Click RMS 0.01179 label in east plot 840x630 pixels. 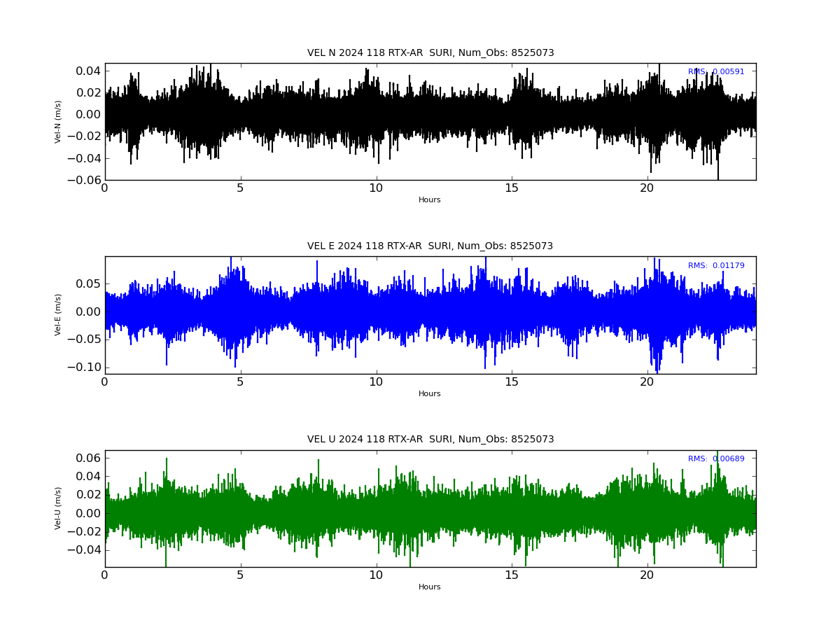pyautogui.click(x=716, y=266)
